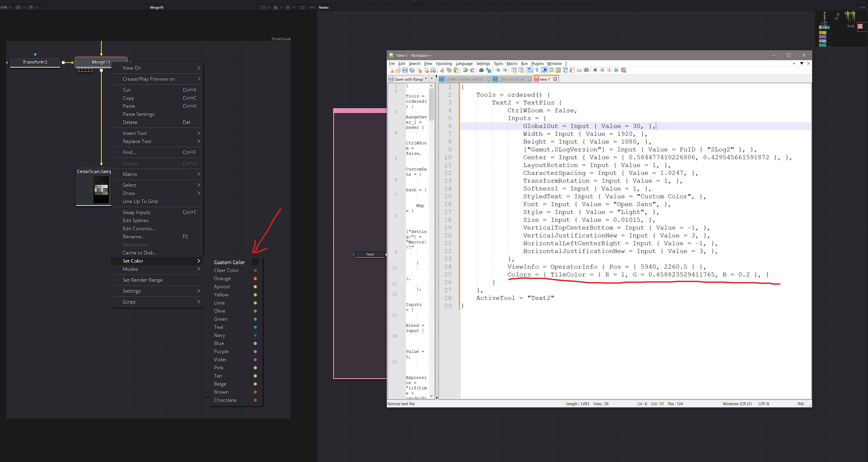Expand the Insert Tool submenu
868x462 pixels.
click(x=157, y=133)
